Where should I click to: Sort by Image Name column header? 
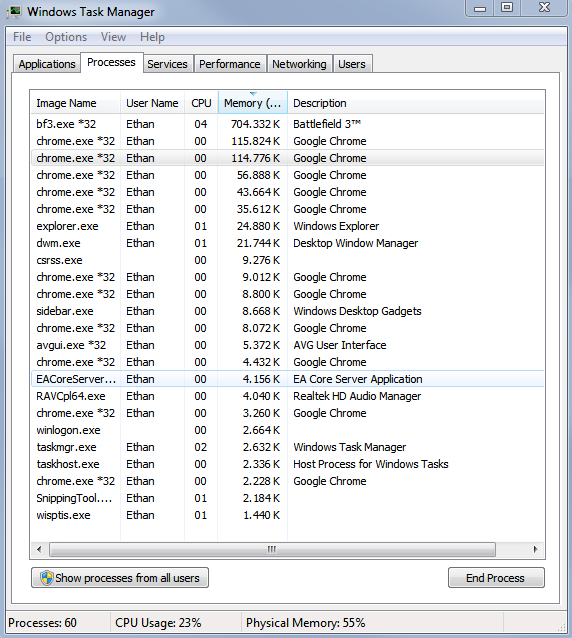[76, 103]
